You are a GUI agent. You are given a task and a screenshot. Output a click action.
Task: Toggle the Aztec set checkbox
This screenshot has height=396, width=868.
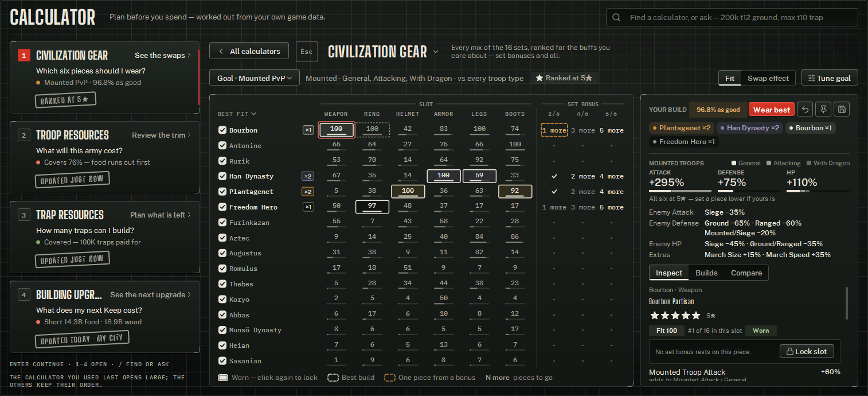pos(222,238)
